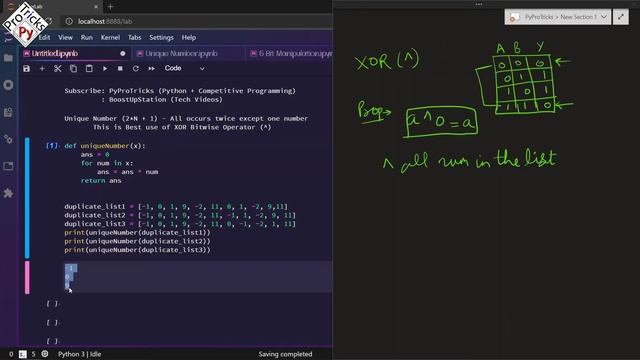Select the cell output showing results
The height and width of the screenshot is (360, 640).
198,277
